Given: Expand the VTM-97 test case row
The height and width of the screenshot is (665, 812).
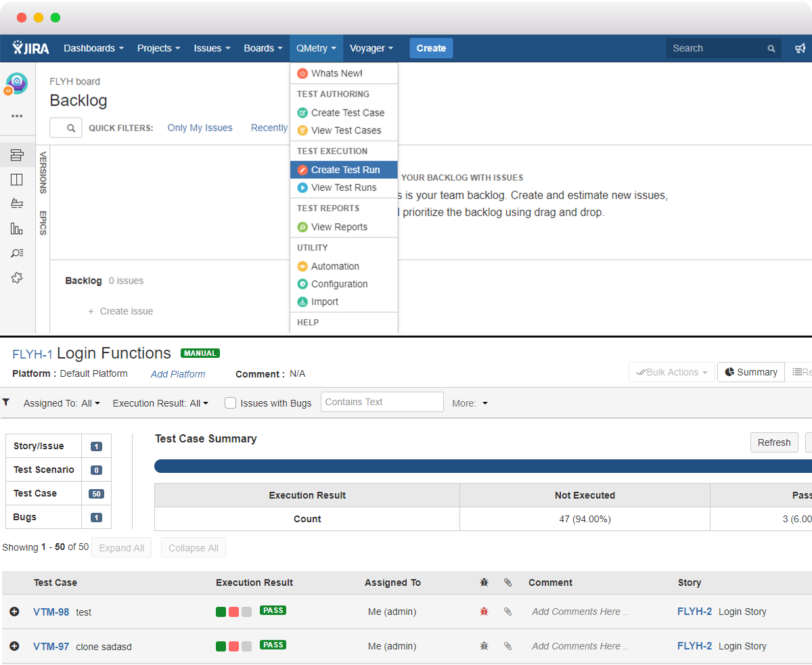Looking at the screenshot, I should (14, 646).
